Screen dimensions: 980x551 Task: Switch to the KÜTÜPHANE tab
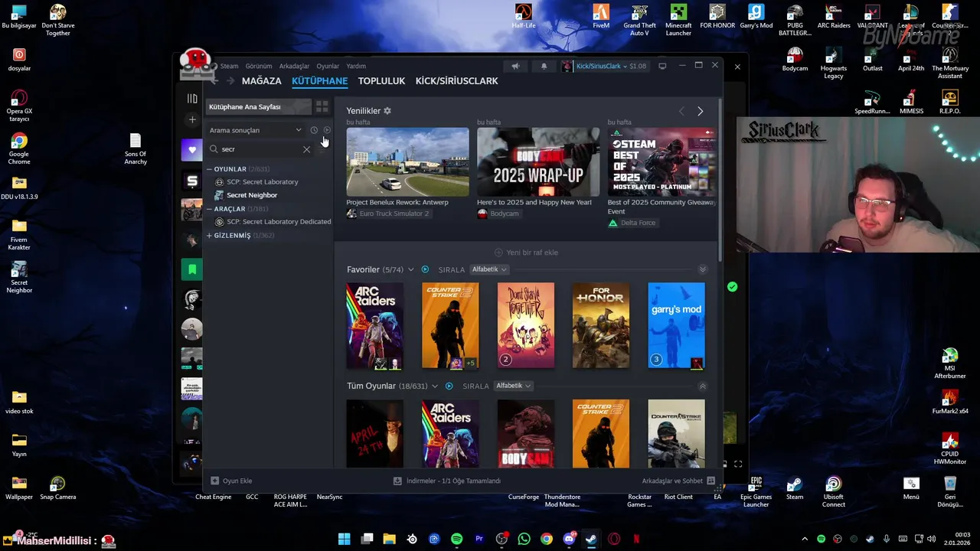[x=319, y=81]
